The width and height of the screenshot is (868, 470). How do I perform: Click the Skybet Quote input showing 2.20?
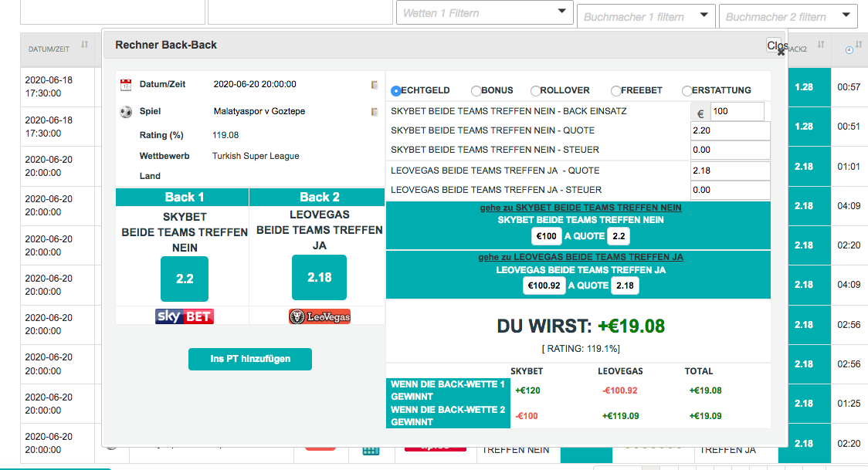pyautogui.click(x=731, y=130)
